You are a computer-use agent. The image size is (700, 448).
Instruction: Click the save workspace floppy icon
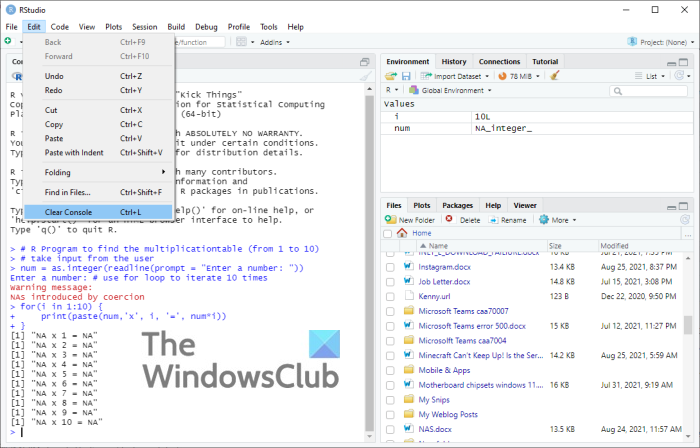tap(406, 76)
